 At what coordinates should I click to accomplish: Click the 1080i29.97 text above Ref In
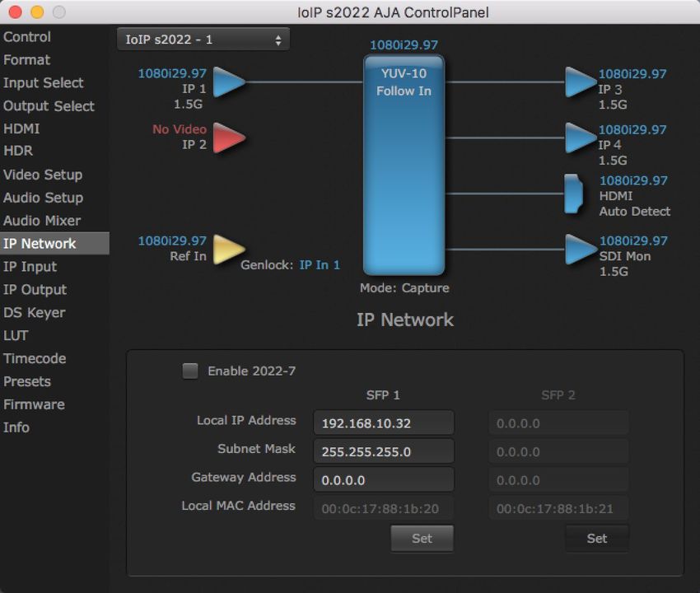pos(172,240)
